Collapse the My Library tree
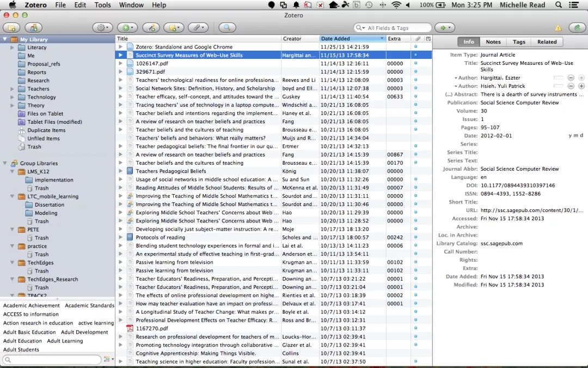Screen dimensions: 588x368 pyautogui.click(x=5, y=39)
